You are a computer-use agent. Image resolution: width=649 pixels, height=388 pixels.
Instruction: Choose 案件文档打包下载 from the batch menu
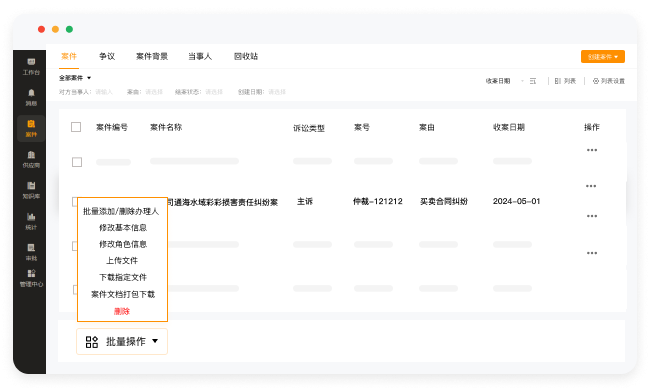123,294
